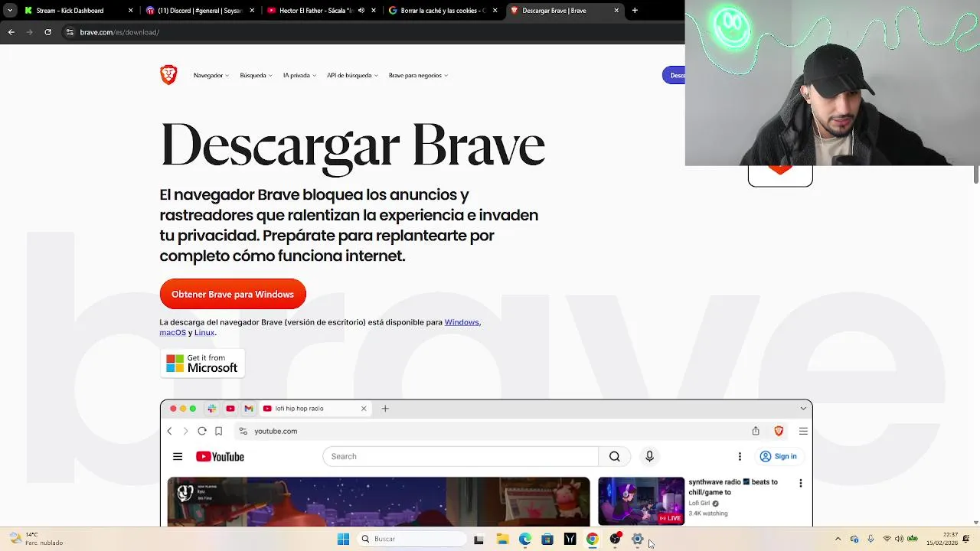The height and width of the screenshot is (551, 980).
Task: Close the Kick Dashboard tab
Action: [x=130, y=11]
